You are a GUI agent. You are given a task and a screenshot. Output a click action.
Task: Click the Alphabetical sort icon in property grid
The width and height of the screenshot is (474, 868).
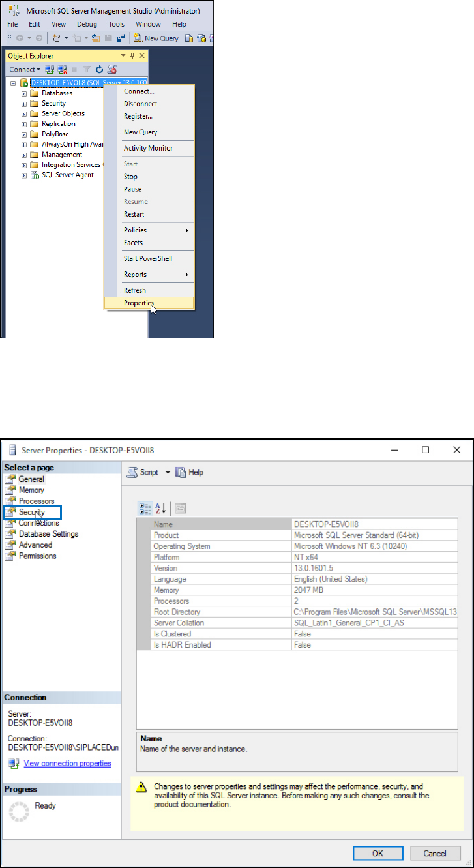160,509
